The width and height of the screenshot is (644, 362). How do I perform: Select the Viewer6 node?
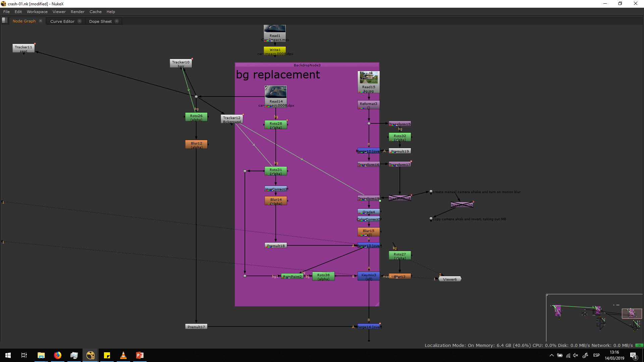point(450,279)
